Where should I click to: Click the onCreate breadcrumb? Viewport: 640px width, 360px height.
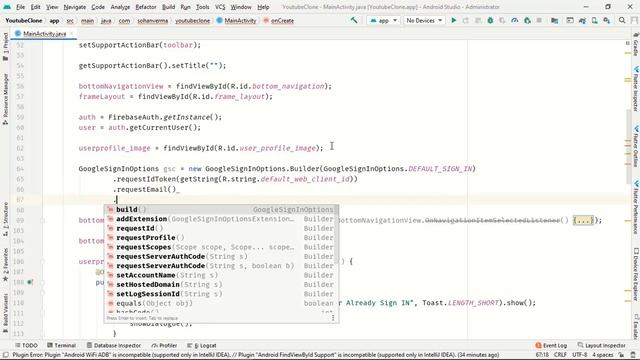point(279,20)
